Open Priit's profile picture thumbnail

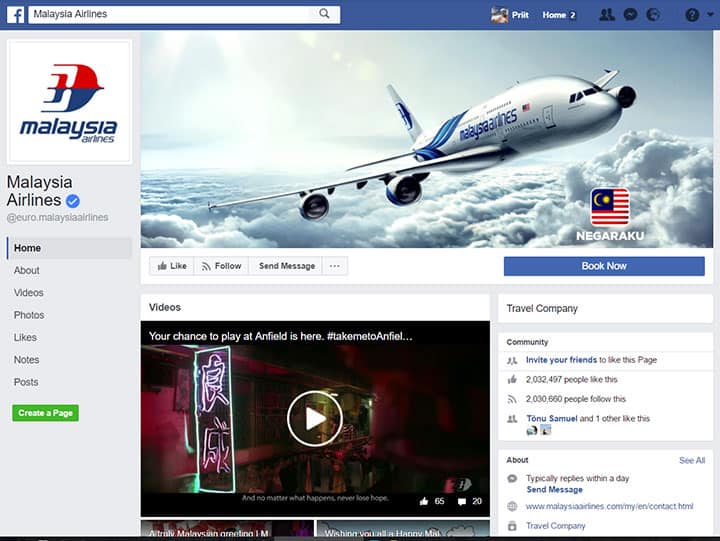pos(499,15)
